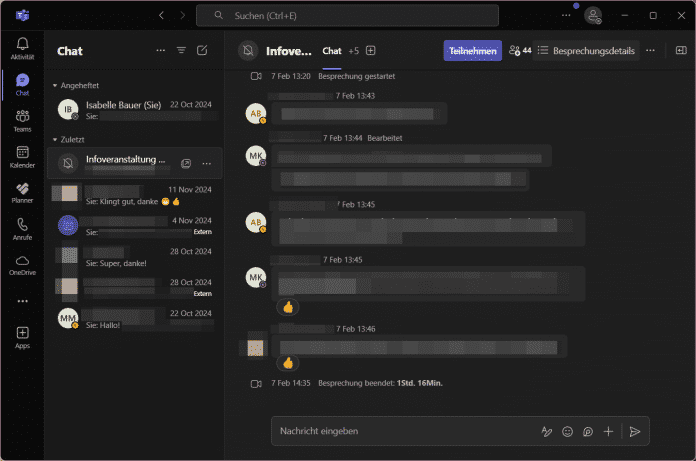Select the Infoveranstaltung chat entry

[134, 163]
